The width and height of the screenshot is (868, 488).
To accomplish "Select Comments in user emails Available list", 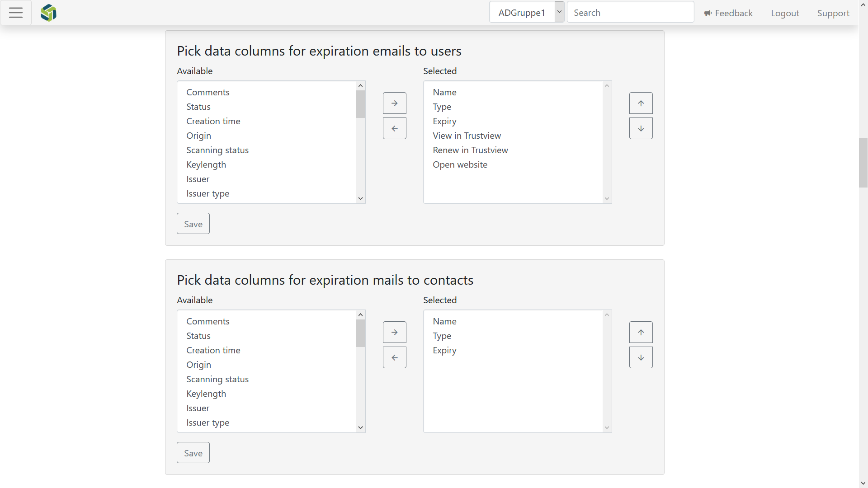I will (x=267, y=92).
